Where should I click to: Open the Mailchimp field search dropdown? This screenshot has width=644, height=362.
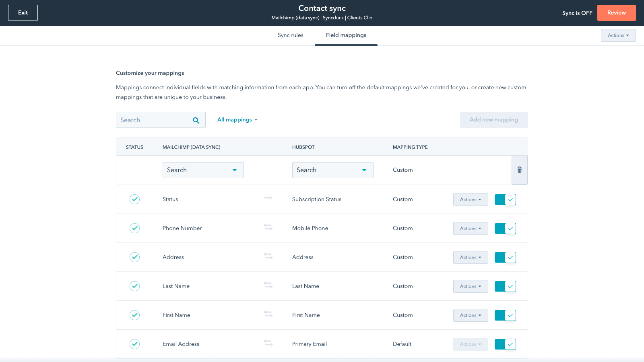tap(203, 170)
